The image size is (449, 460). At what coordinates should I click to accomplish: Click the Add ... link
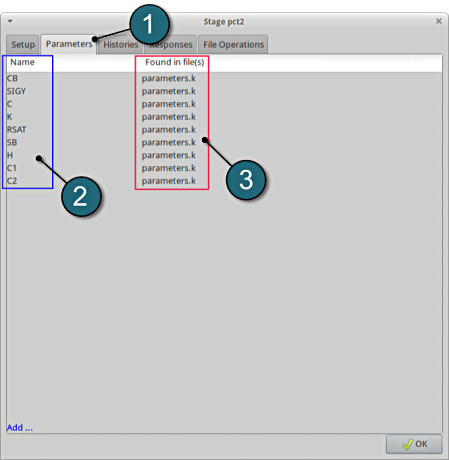click(20, 427)
